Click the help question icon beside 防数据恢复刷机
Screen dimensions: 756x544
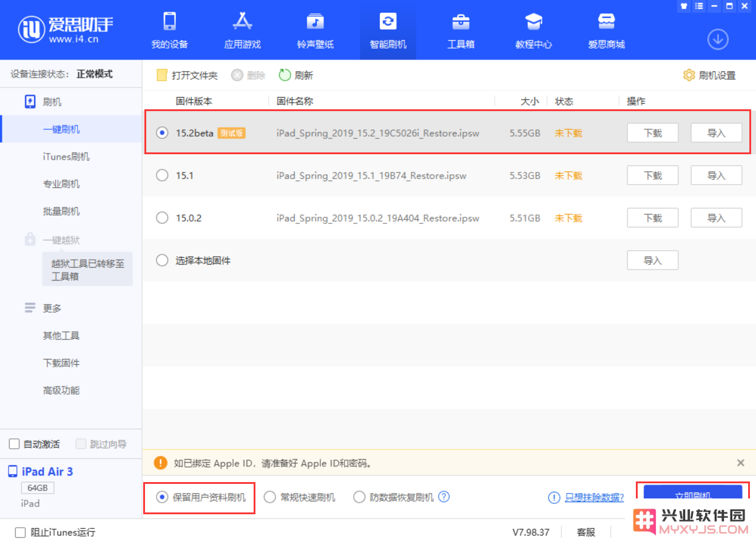pyautogui.click(x=444, y=497)
